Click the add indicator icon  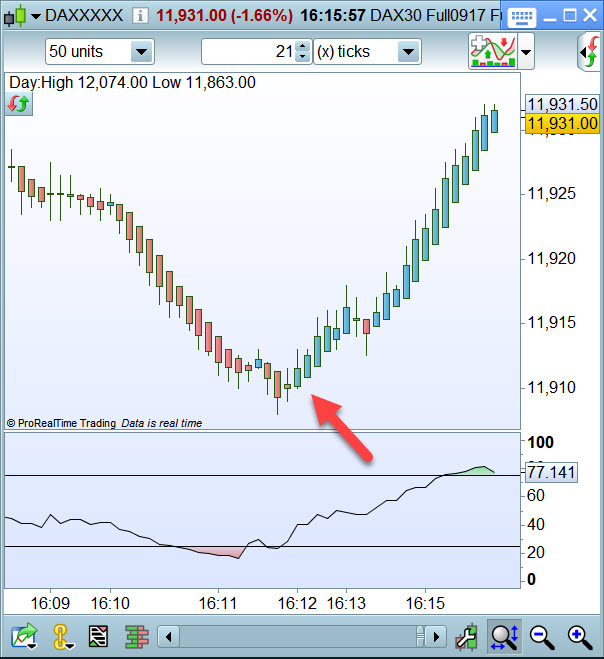[x=493, y=51]
